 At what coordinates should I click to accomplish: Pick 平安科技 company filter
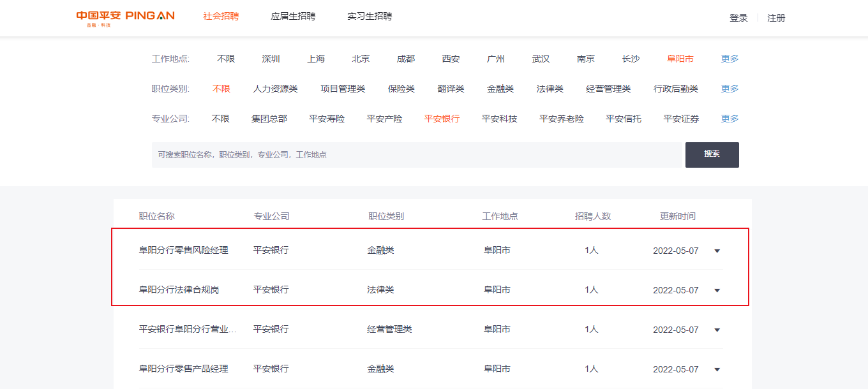499,119
